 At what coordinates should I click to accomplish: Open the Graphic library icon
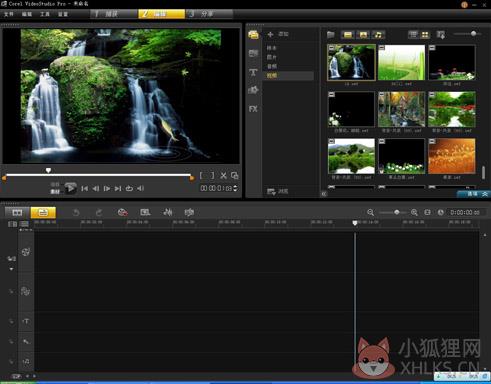tap(253, 90)
